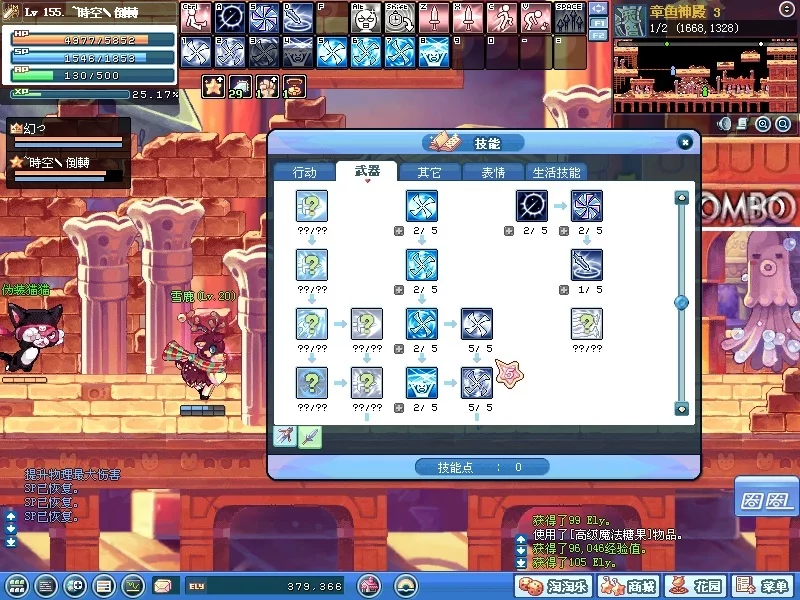Activate hotbar slot 8 skill

[434, 52]
